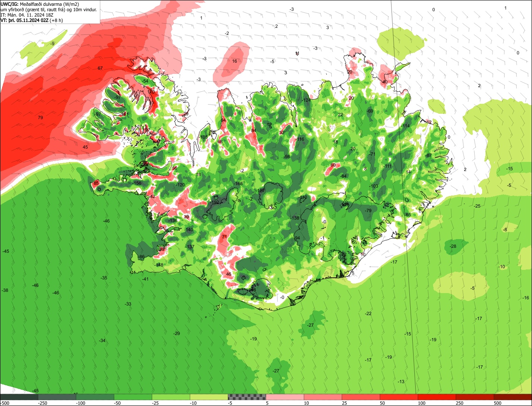Pick the legend swatch between 250 and 500
Image resolution: width=532 pixels, height=406 pixels.
[475, 397]
